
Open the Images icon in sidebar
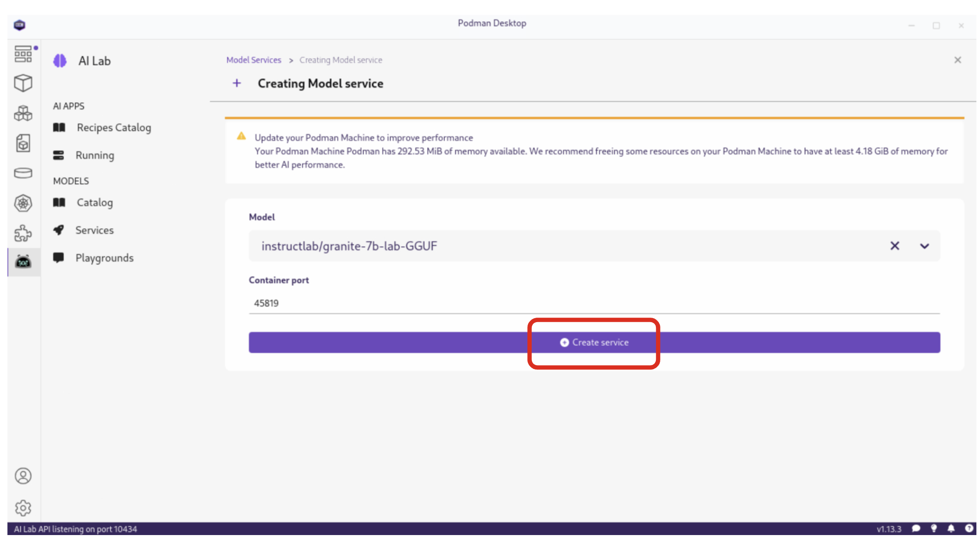[23, 143]
